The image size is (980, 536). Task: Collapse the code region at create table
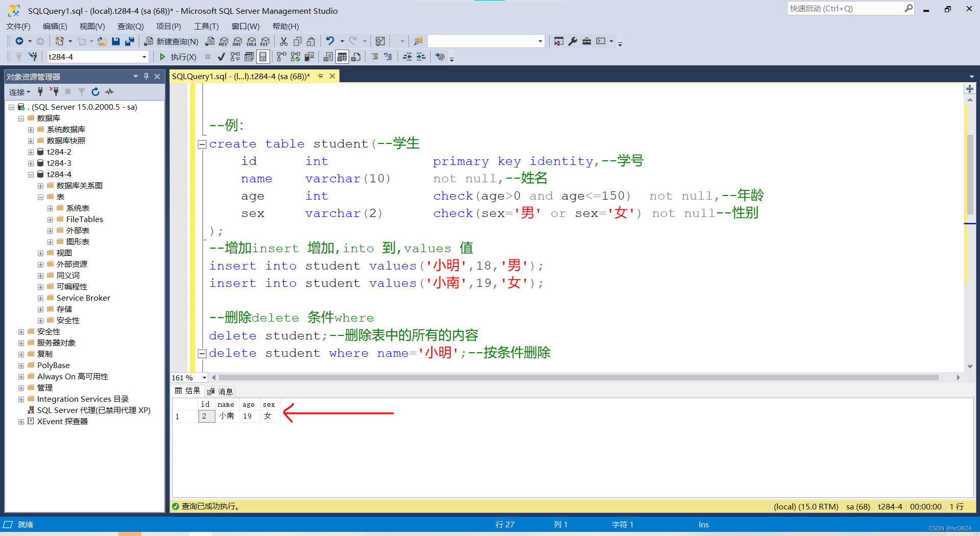[x=202, y=144]
